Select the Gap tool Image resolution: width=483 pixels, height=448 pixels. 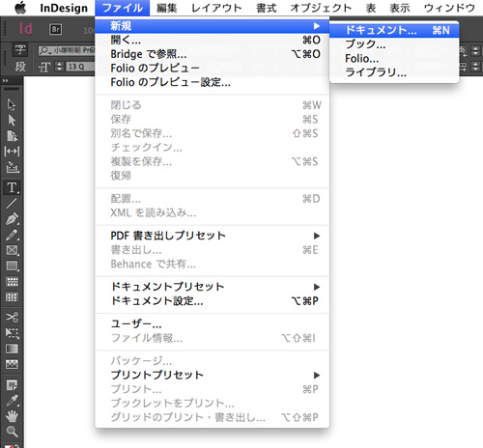[12, 151]
